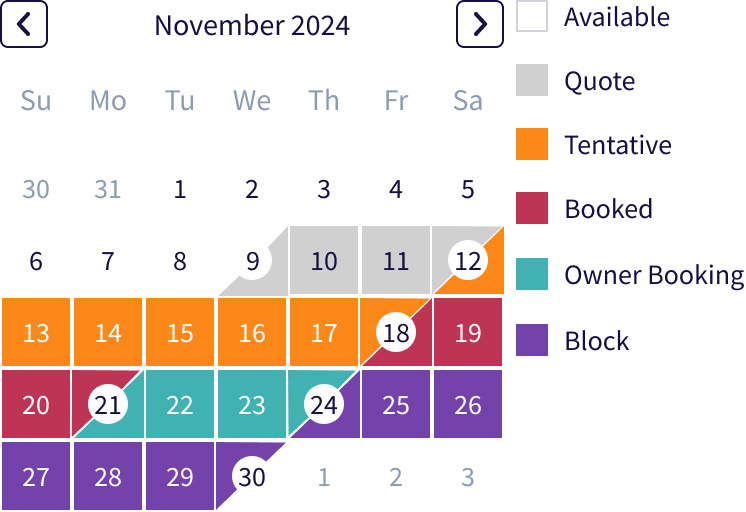Go to previous month with left chevron
This screenshot has height=512, width=746.
24,24
